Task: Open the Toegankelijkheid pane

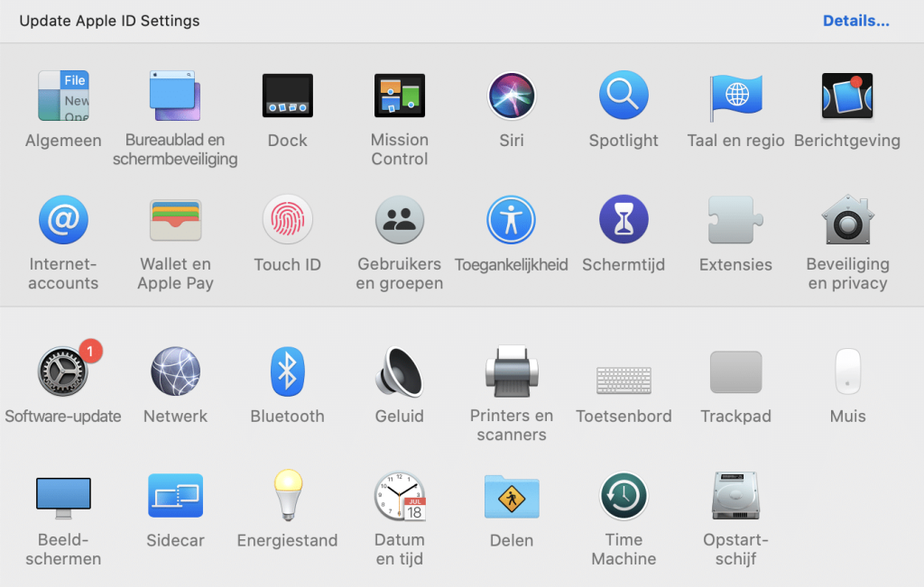Action: pos(512,220)
